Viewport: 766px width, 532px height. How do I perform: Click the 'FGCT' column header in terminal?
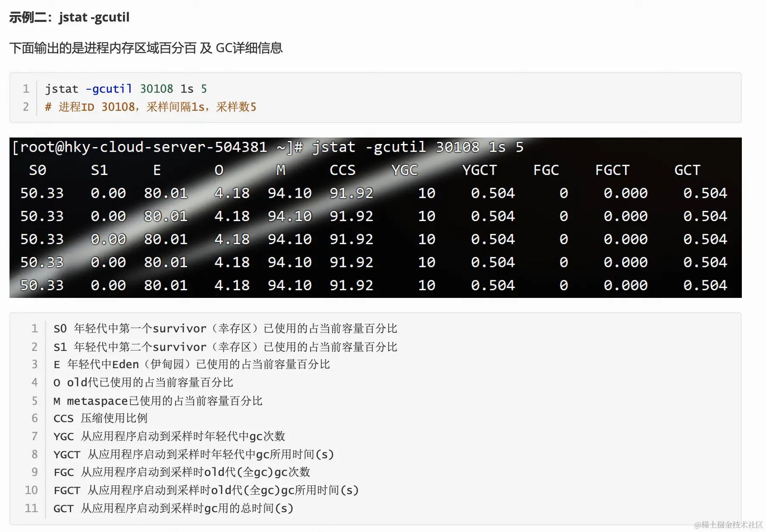[612, 170]
